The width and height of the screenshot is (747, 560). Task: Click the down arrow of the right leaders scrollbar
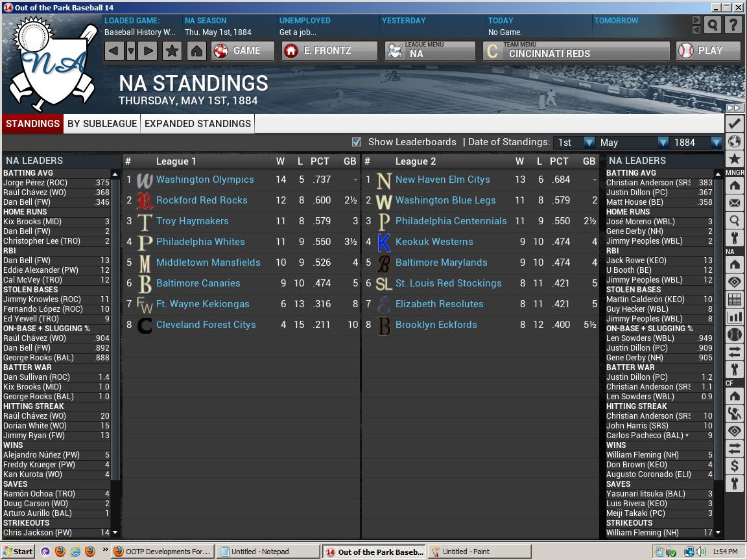tap(718, 532)
